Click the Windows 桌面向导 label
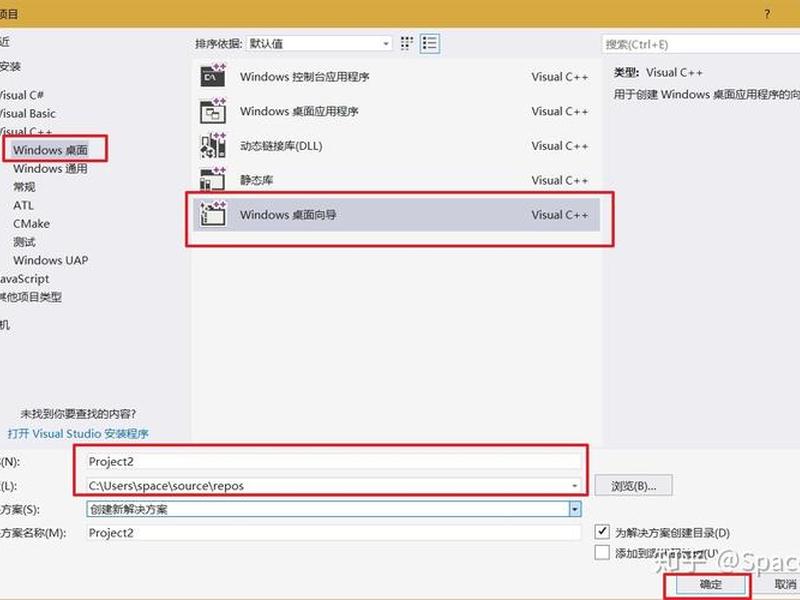This screenshot has height=600, width=800. tap(288, 215)
